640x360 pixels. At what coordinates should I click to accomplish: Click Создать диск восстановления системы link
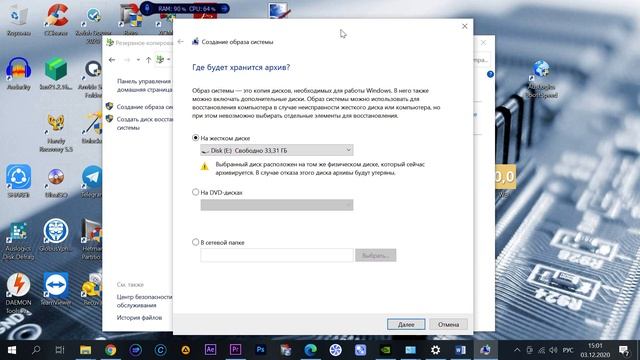[145, 123]
